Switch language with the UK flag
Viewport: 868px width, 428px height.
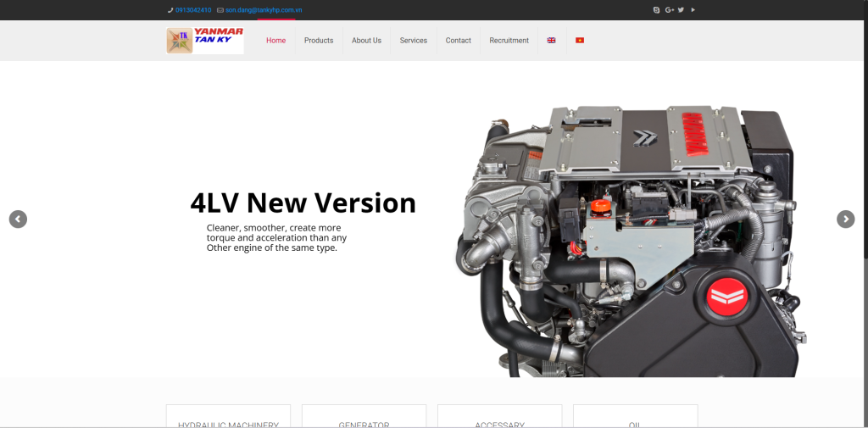coord(551,40)
